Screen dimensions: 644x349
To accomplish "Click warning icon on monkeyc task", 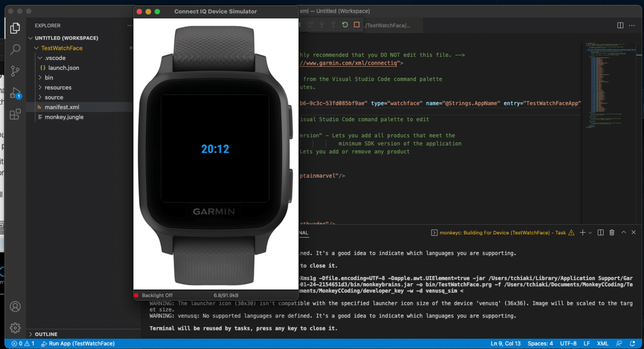I will [572, 233].
